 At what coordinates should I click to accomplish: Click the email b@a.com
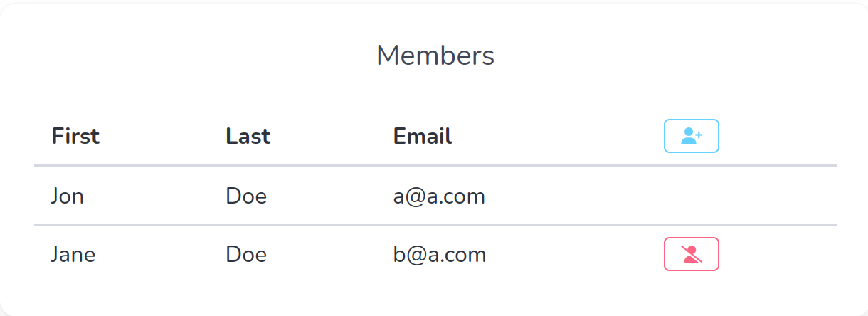point(439,254)
